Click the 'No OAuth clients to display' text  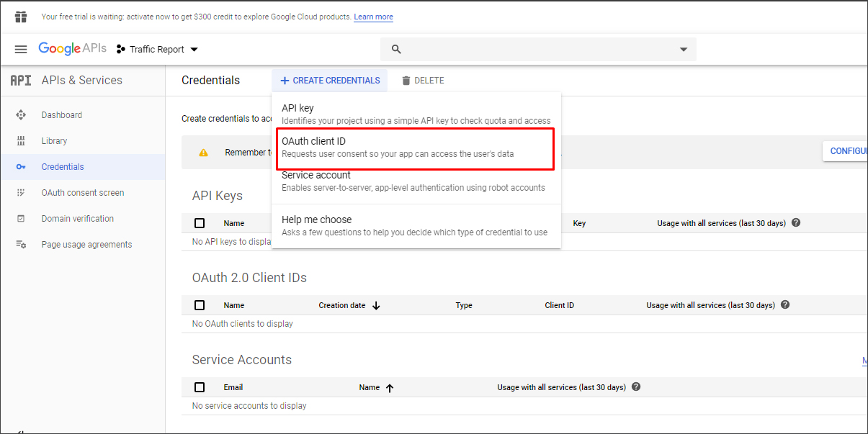[x=243, y=324]
